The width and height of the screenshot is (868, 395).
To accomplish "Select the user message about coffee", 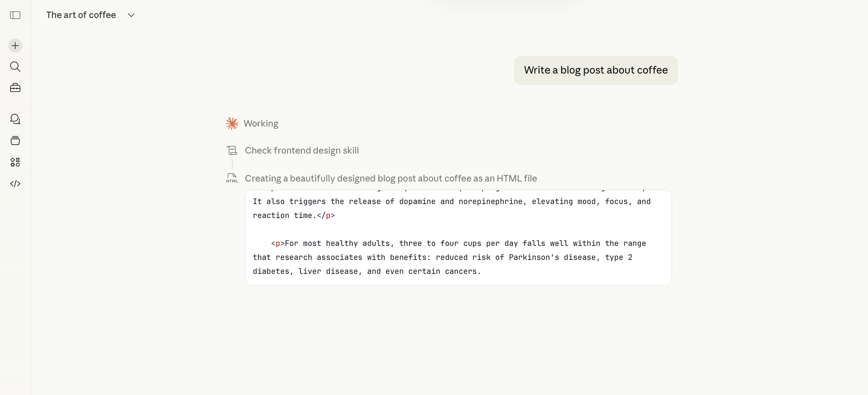I will point(595,70).
